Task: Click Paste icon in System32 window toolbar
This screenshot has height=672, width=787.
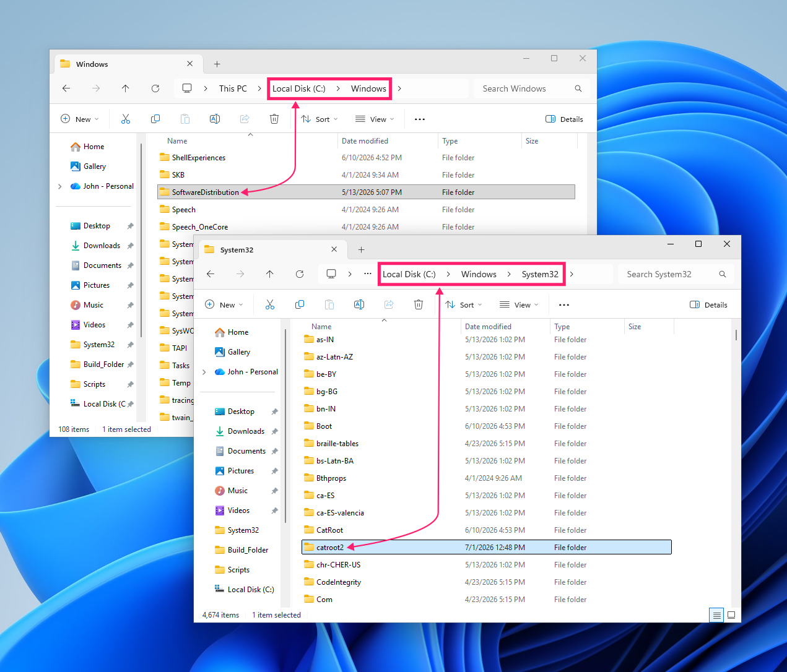Action: (x=329, y=304)
